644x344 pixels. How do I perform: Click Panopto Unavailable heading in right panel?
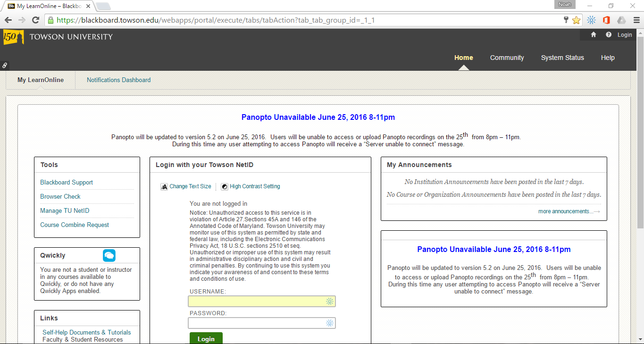494,249
